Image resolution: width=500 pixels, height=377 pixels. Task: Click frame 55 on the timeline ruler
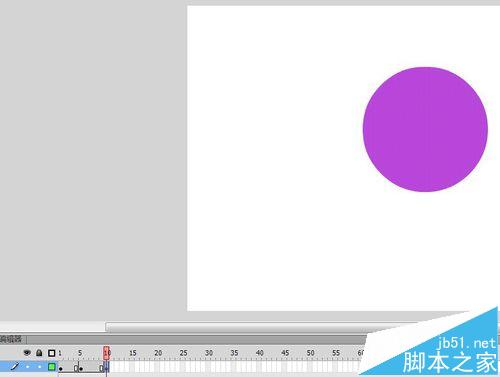[336, 353]
